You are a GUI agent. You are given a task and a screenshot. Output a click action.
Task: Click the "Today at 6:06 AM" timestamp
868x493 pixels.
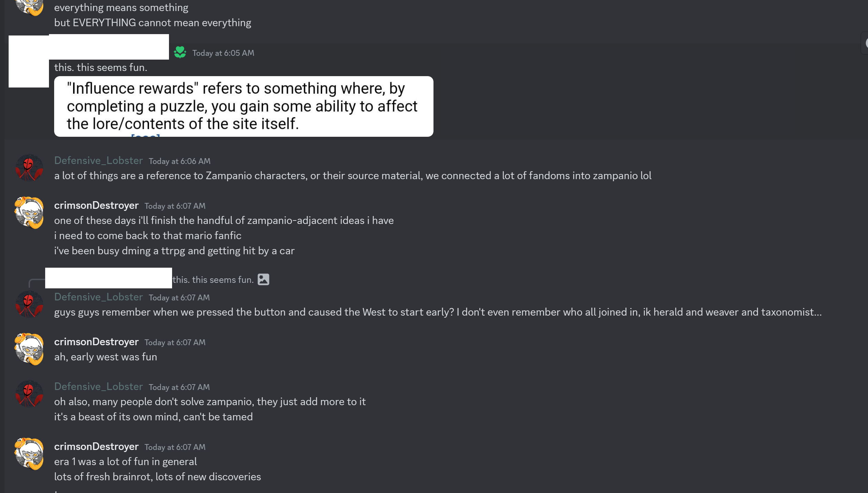[x=179, y=161]
